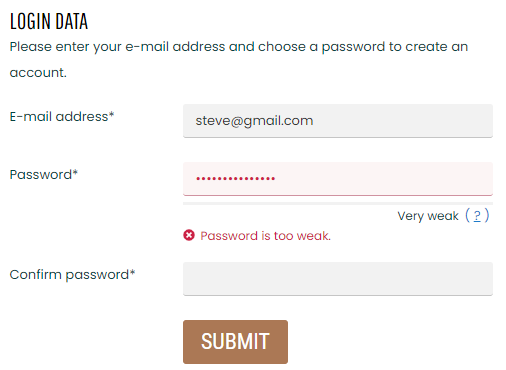The width and height of the screenshot is (506, 370).
Task: Focus the Confirm password input field
Action: click(x=338, y=279)
